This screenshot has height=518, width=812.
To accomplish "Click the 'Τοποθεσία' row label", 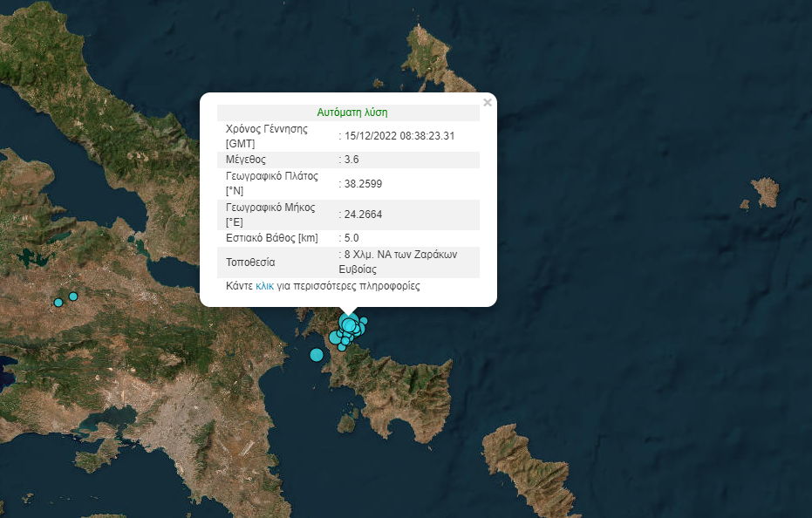I will (x=250, y=262).
